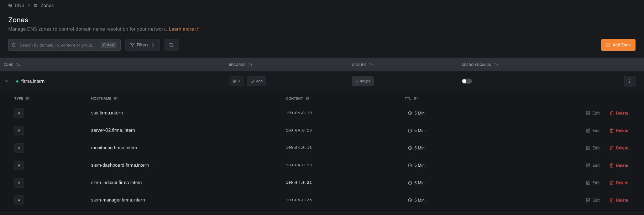Delete the server-02.firma.intern record
The width and height of the screenshot is (644, 215).
[x=619, y=131]
